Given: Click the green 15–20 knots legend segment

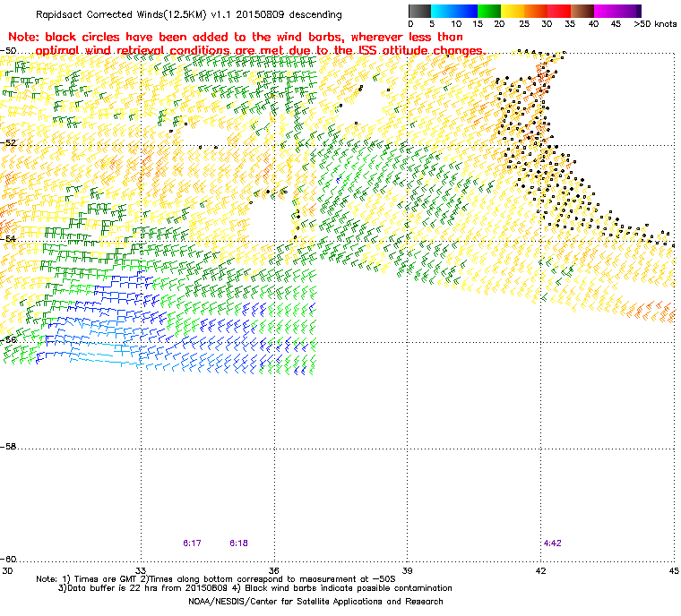Looking at the screenshot, I should tap(489, 11).
